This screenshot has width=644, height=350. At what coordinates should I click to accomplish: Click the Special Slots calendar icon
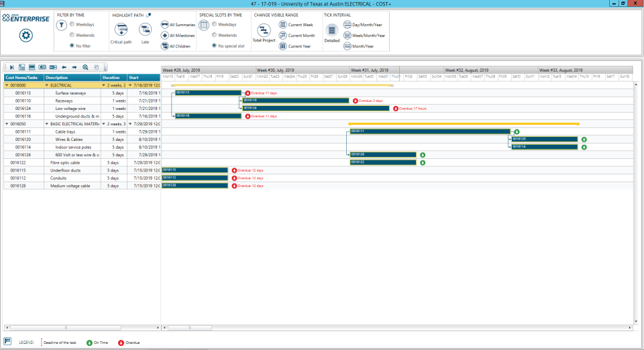[204, 25]
